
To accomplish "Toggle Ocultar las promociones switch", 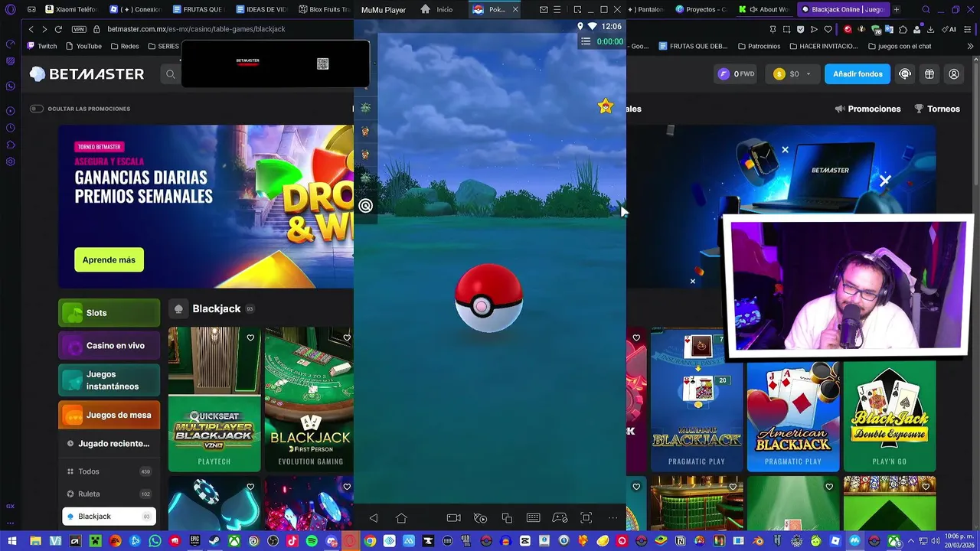I will pos(36,109).
